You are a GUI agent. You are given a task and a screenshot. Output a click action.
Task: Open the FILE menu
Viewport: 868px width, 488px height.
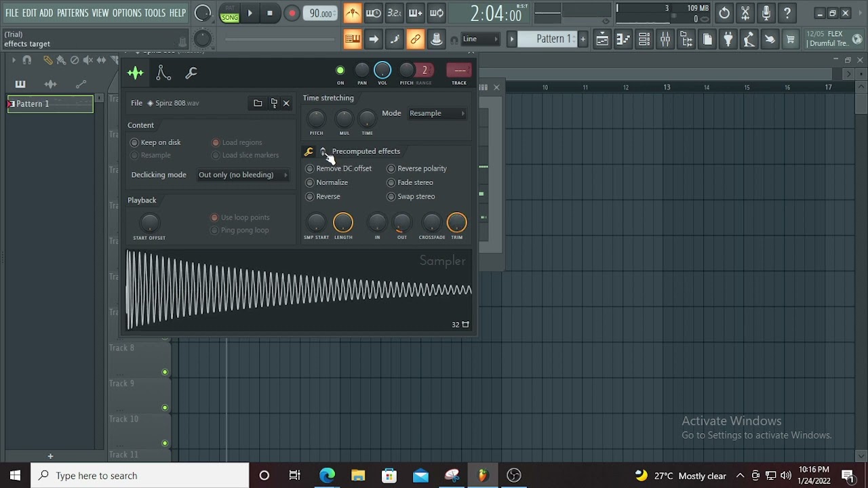[x=12, y=13]
